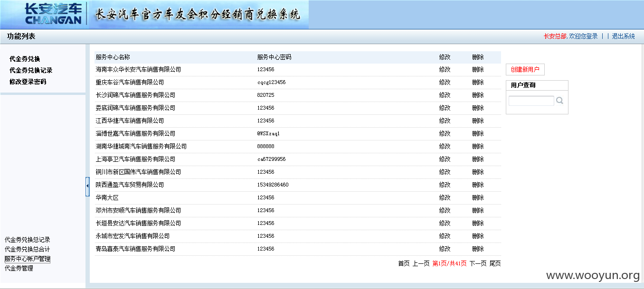Click 修改 for 华南大区
The width and height of the screenshot is (644, 289).
(x=445, y=197)
